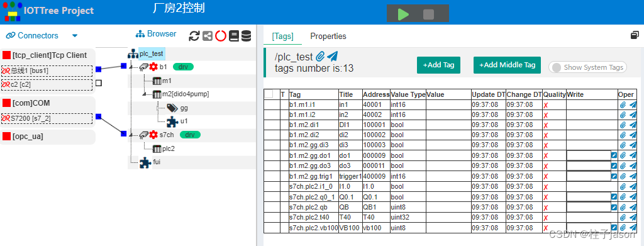Click the paper plane icon beside /plc_test heading
This screenshot has width=644, height=246.
click(x=332, y=56)
